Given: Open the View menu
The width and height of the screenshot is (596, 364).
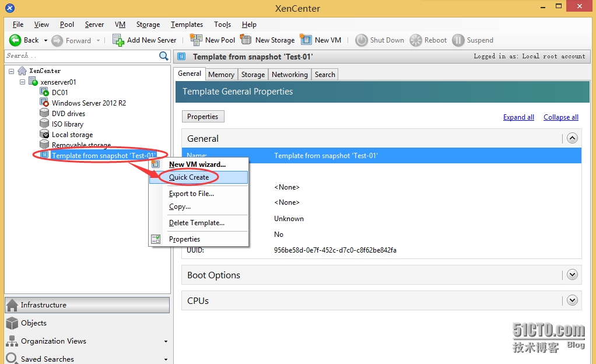Looking at the screenshot, I should click(x=41, y=24).
